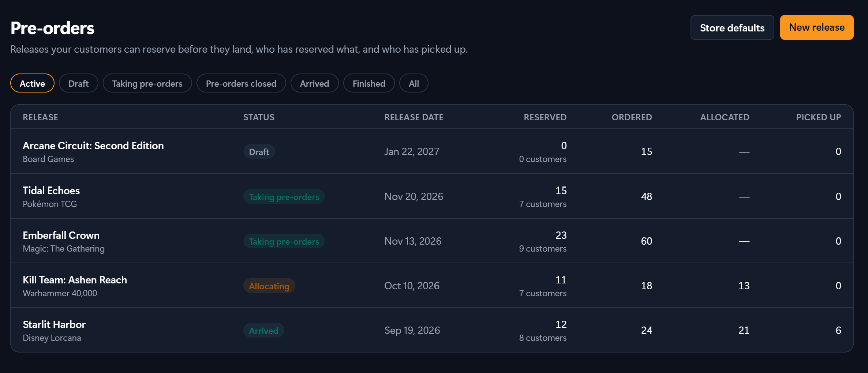Click the Oct 10, 2026 release date
The height and width of the screenshot is (373, 868).
pos(412,286)
